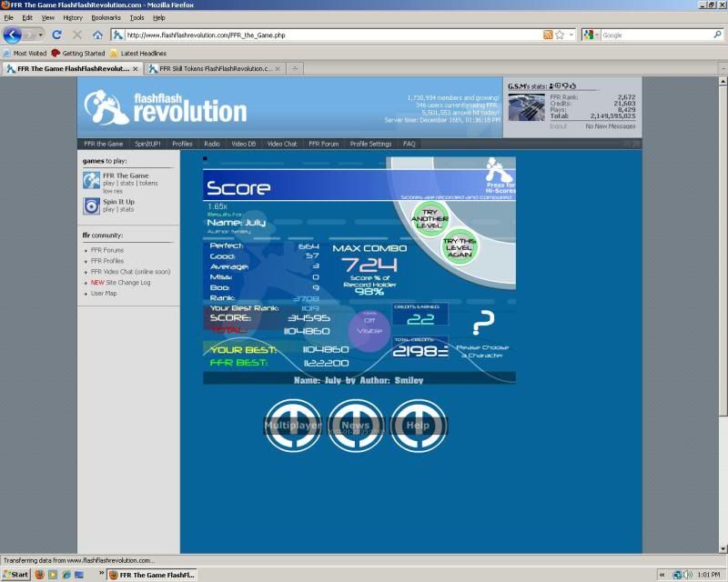Click the News circular button
Image resolution: width=728 pixels, height=582 pixels.
coord(356,426)
